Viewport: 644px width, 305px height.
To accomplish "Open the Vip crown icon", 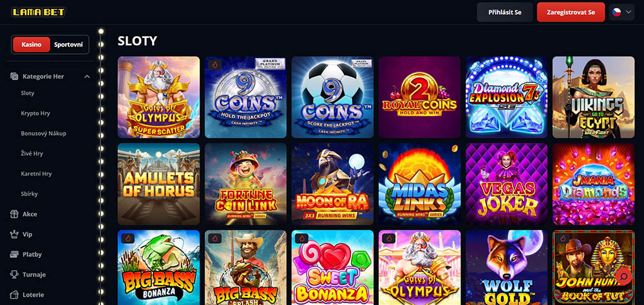I will click(x=14, y=234).
